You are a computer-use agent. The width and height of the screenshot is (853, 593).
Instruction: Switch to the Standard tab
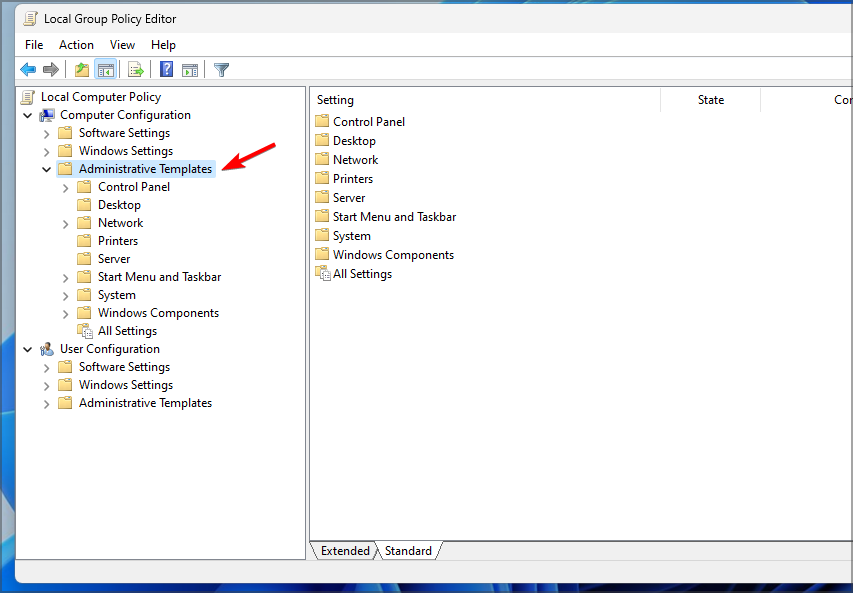[408, 551]
